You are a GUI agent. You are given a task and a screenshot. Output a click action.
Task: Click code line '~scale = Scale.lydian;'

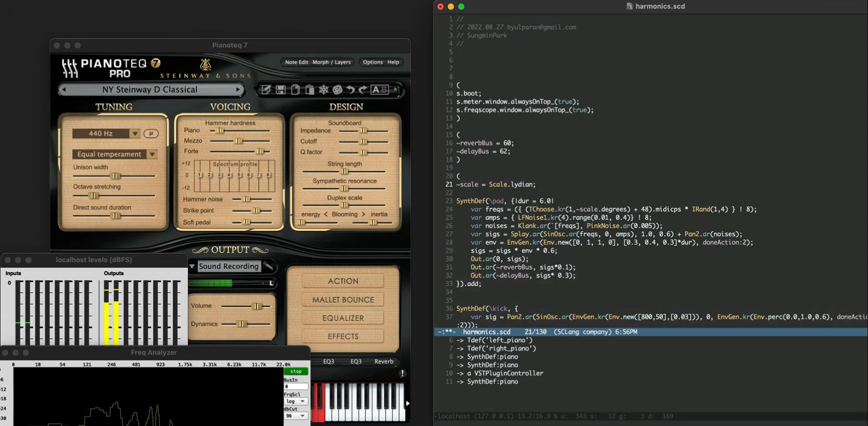point(496,185)
